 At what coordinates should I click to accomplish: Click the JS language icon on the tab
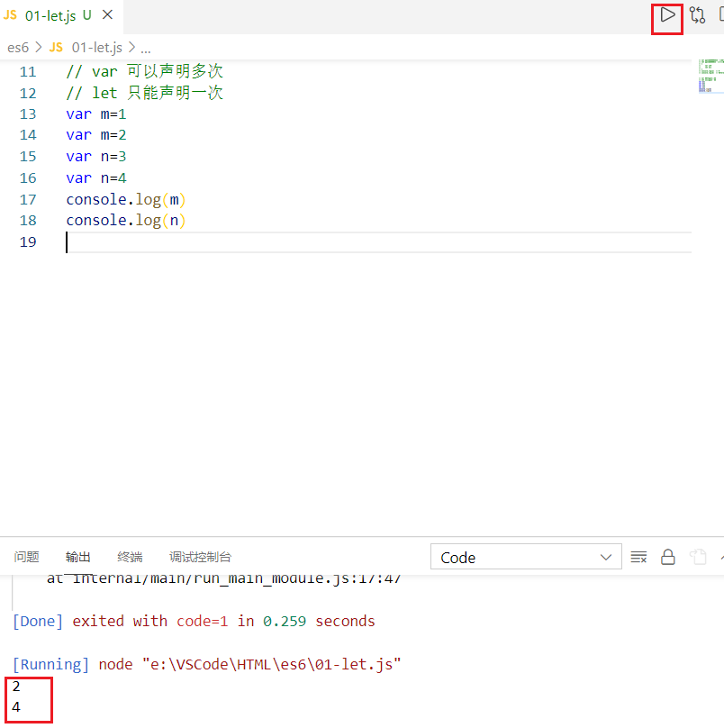tap(12, 15)
